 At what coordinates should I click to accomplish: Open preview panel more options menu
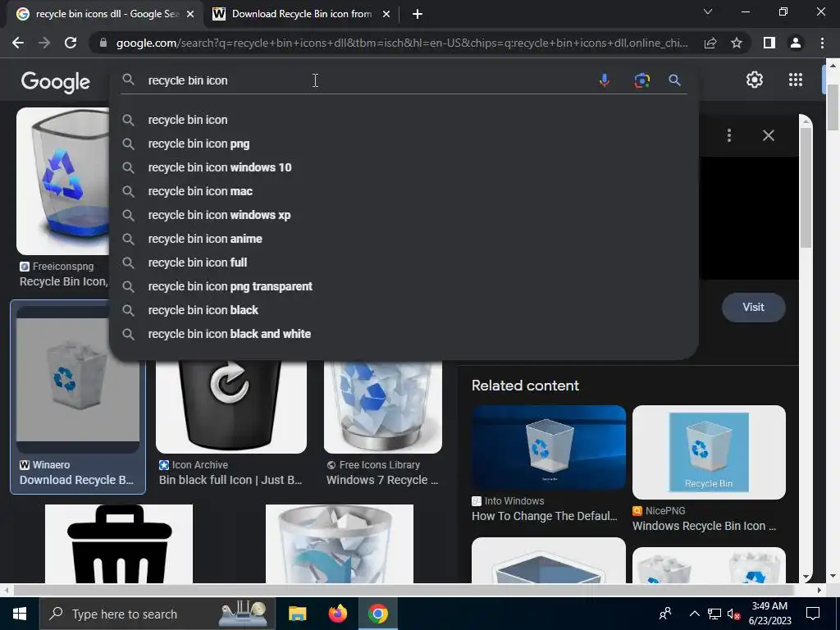(x=729, y=135)
